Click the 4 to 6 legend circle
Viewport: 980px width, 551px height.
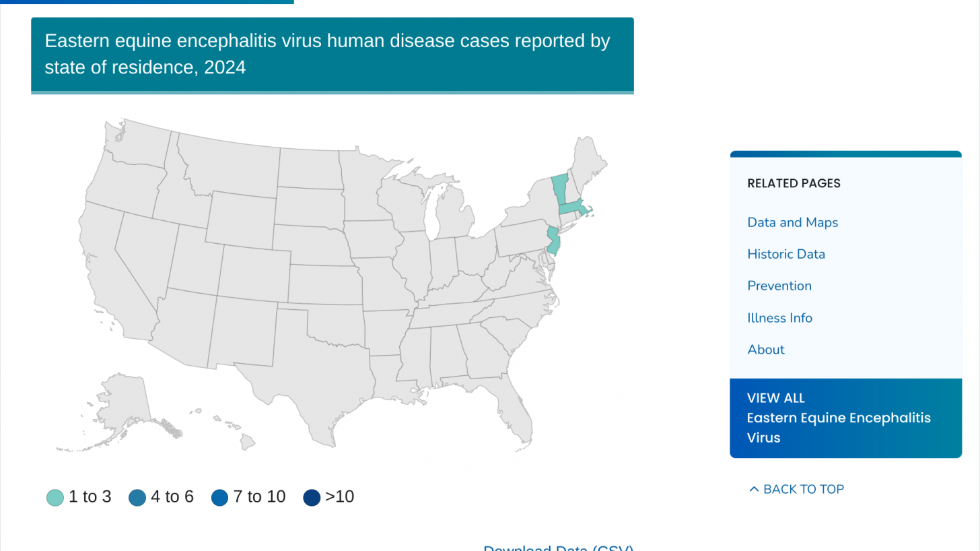click(x=137, y=498)
